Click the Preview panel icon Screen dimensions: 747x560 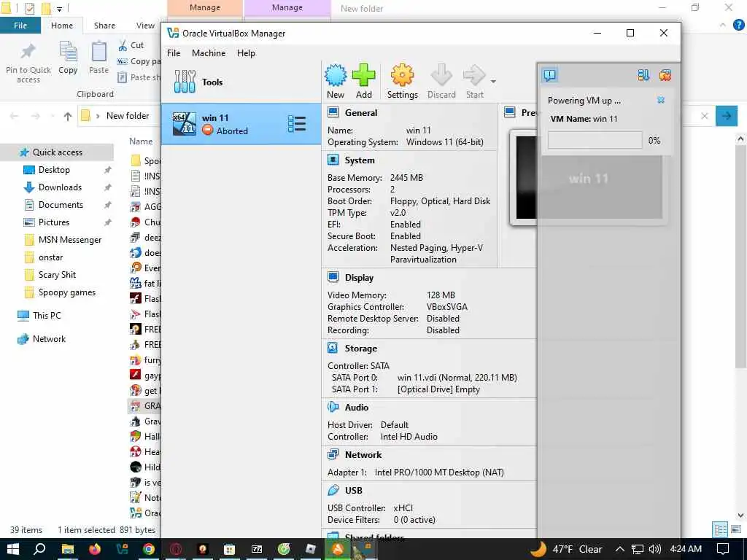tap(510, 112)
